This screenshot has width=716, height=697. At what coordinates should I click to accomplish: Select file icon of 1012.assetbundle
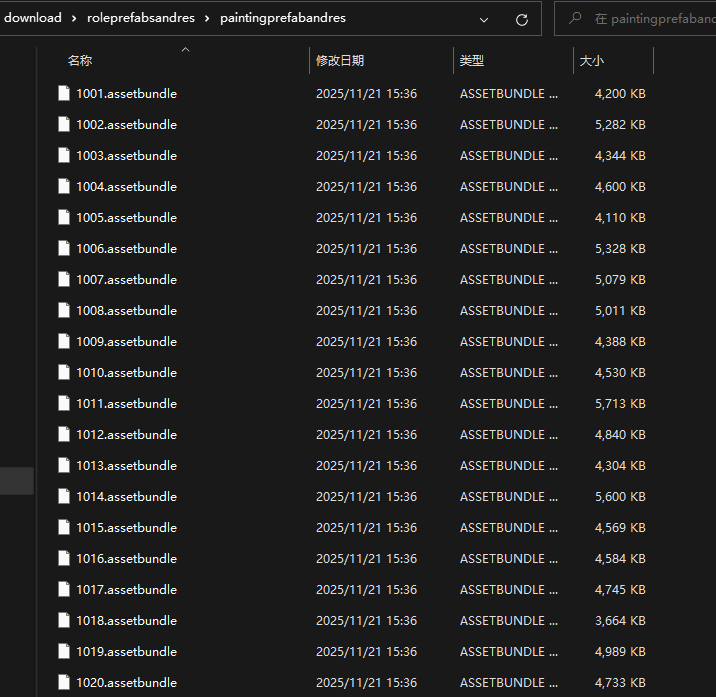64,434
